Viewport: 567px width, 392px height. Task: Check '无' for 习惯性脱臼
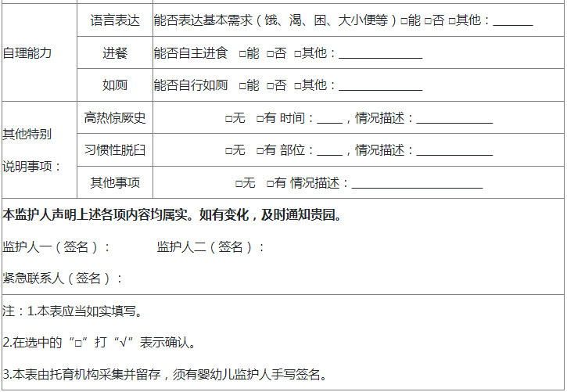pos(228,150)
